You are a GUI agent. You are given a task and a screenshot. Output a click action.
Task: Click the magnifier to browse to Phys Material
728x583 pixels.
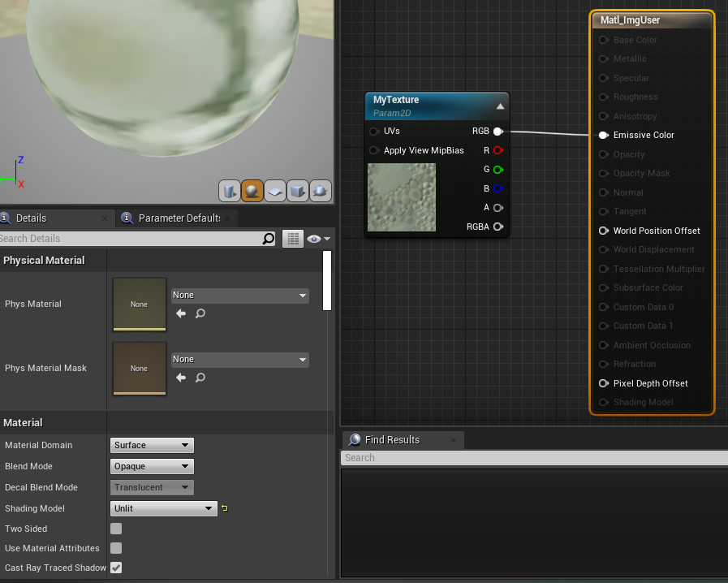(200, 313)
